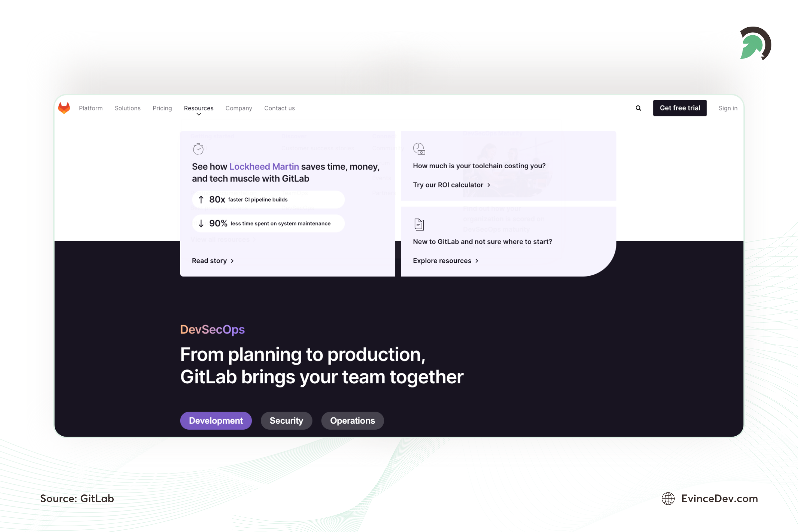Screen dimensions: 798x532
Task: Select the Development toggle button
Action: click(x=216, y=420)
